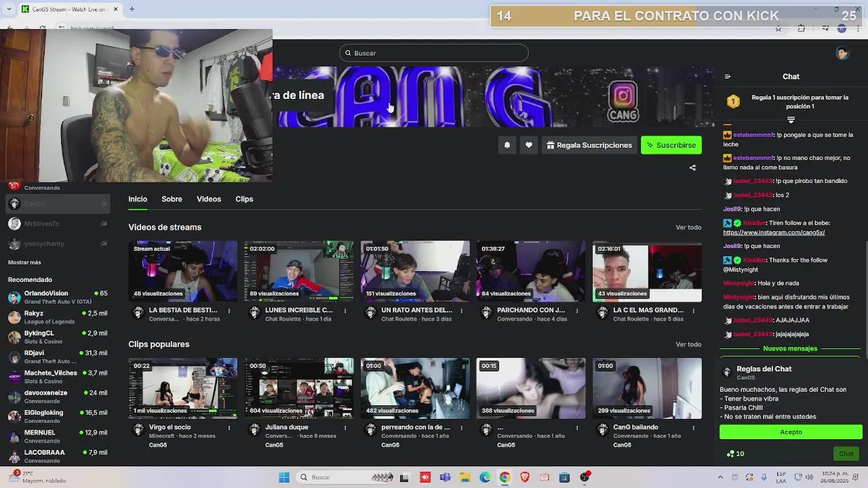The height and width of the screenshot is (488, 868).
Task: Open options for LA C EL MAS GRAND video
Action: [693, 310]
